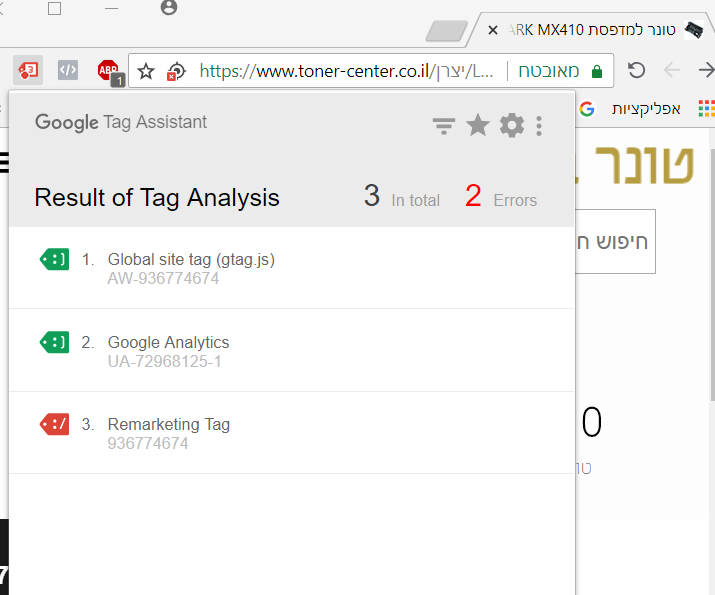Click the toner-center.co.il address bar URL
Image resolution: width=715 pixels, height=595 pixels.
point(346,71)
